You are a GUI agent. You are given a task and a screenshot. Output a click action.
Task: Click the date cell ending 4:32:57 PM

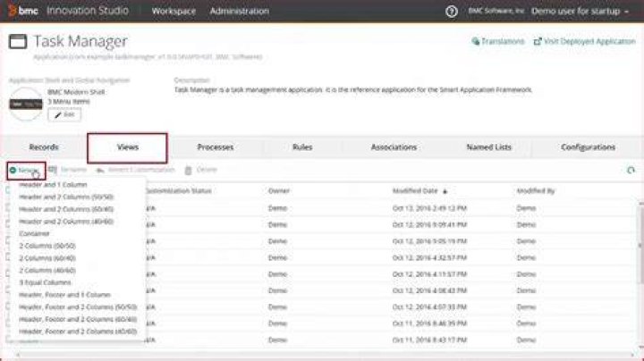[429, 257]
